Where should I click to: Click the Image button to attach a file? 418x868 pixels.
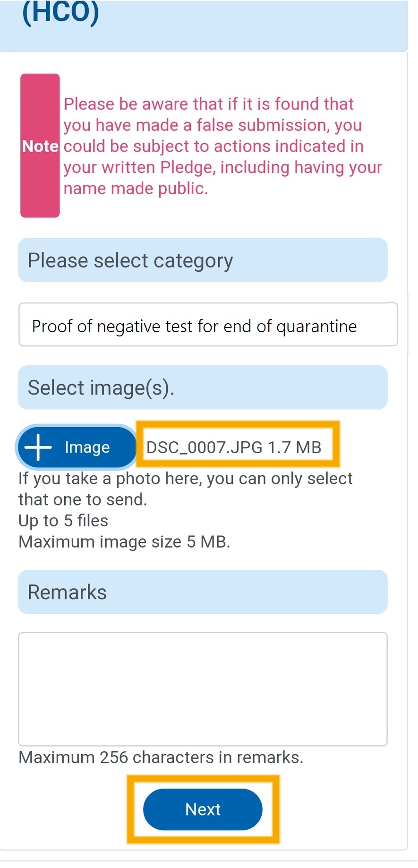click(x=76, y=447)
